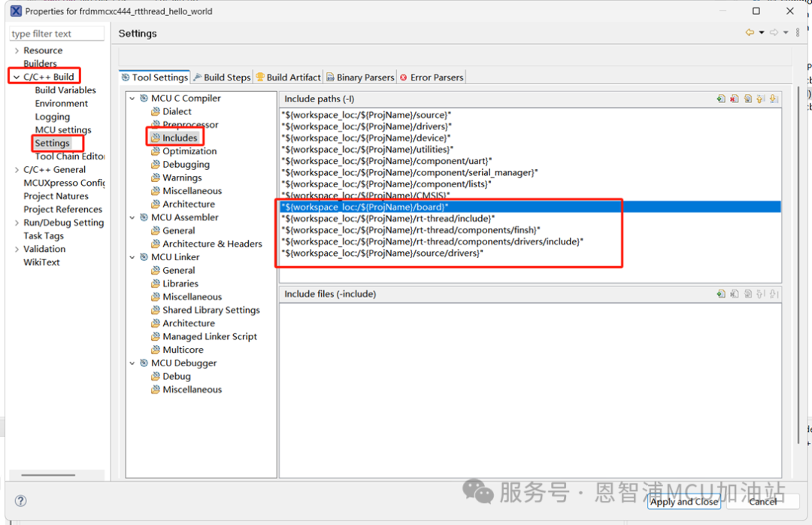Image resolution: width=812 pixels, height=525 pixels.
Task: Click the Binary Parsers tab icon
Action: [330, 77]
